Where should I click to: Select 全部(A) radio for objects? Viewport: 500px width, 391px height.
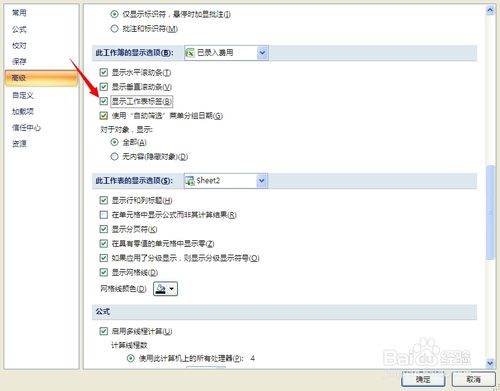coord(114,142)
